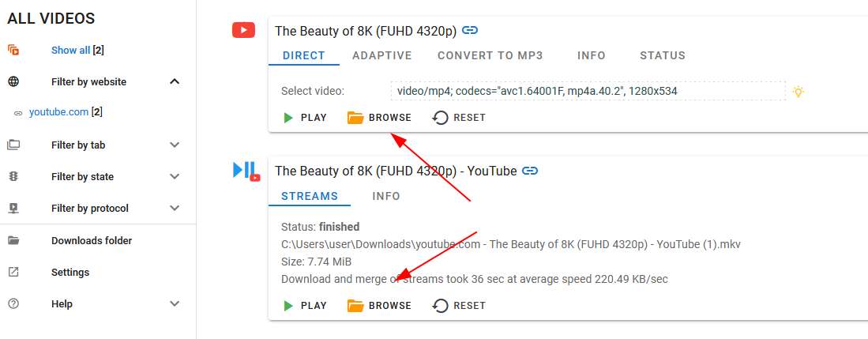Expand the Help chevron
Image resolution: width=868 pixels, height=339 pixels.
175,303
